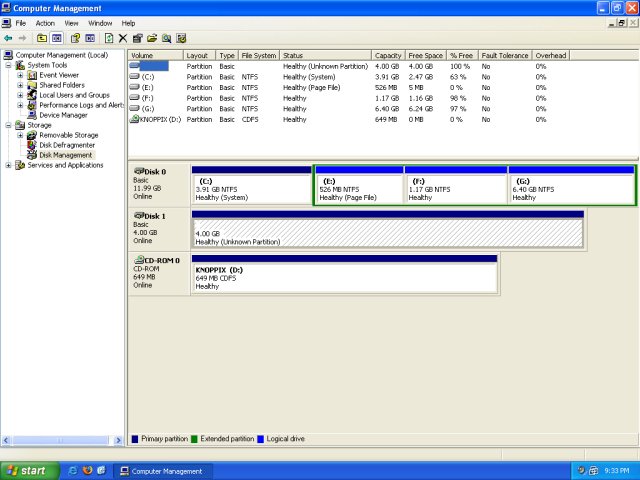
Task: Expand Services and Applications node
Action: pyautogui.click(x=9, y=165)
